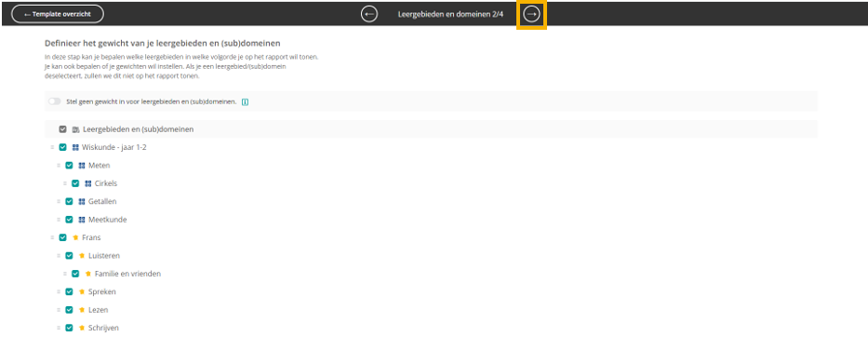
Task: Select the 'Familie en vrienden' row label
Action: [x=127, y=274]
